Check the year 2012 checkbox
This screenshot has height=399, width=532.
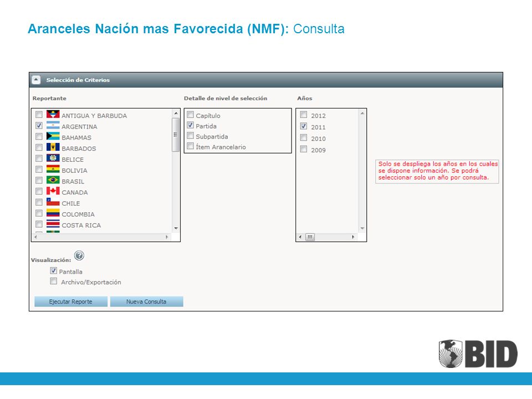coord(304,115)
